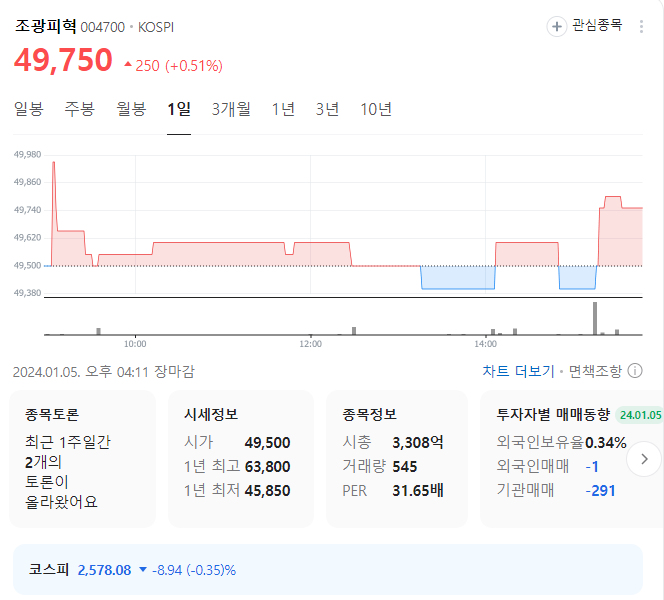Open the 종목정보 card
The image size is (664, 600).
(x=397, y=459)
